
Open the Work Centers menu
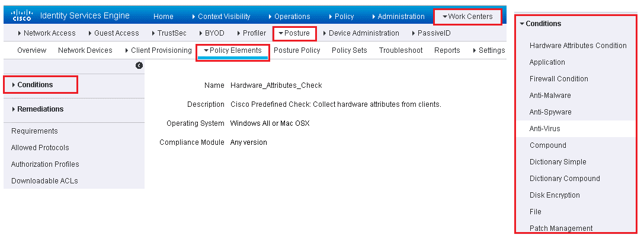467,17
